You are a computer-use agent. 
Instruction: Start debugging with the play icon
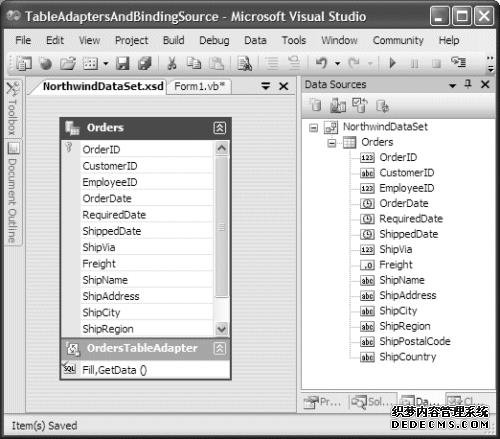click(393, 63)
